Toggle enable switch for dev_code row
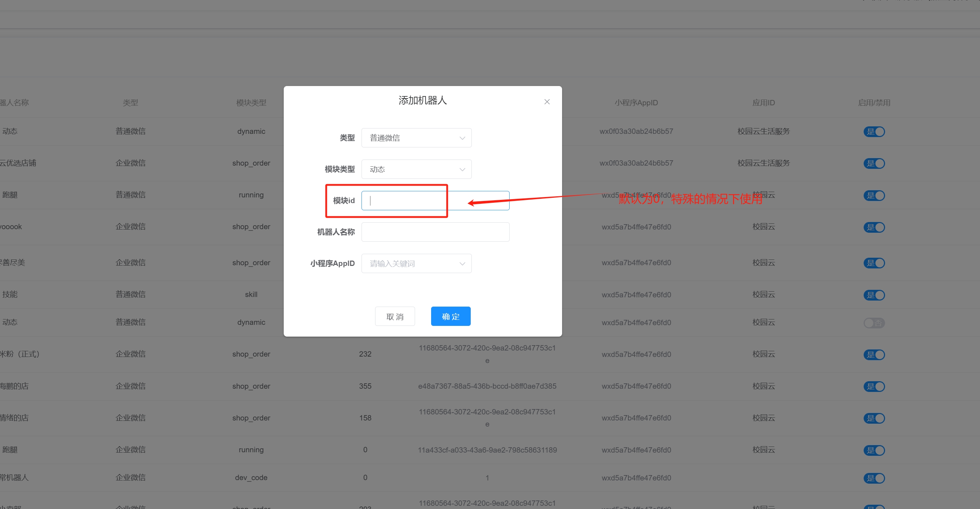Viewport: 980px width, 509px height. 874,478
